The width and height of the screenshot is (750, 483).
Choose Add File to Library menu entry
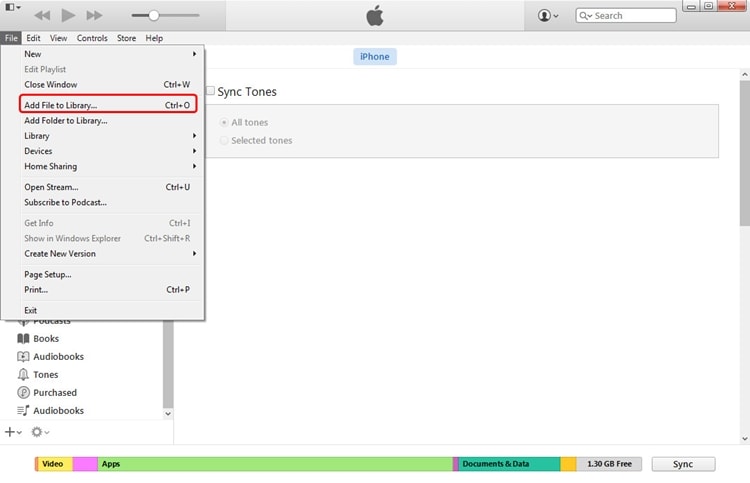click(108, 105)
